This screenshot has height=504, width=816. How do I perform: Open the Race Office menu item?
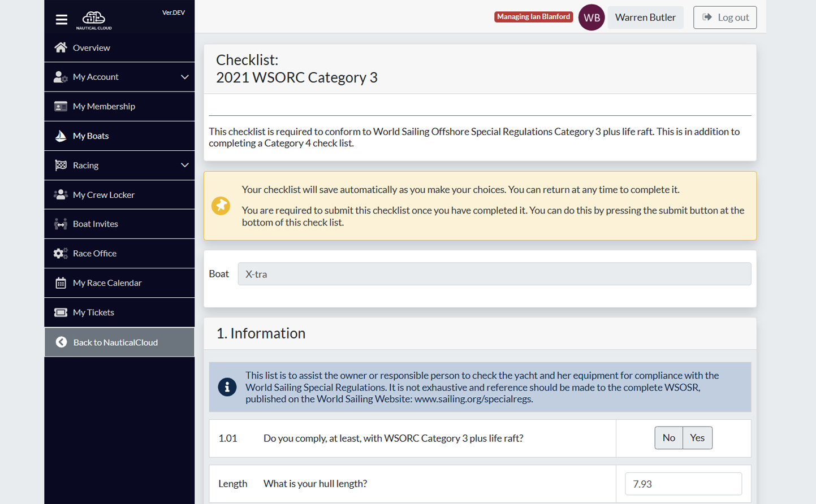(119, 253)
